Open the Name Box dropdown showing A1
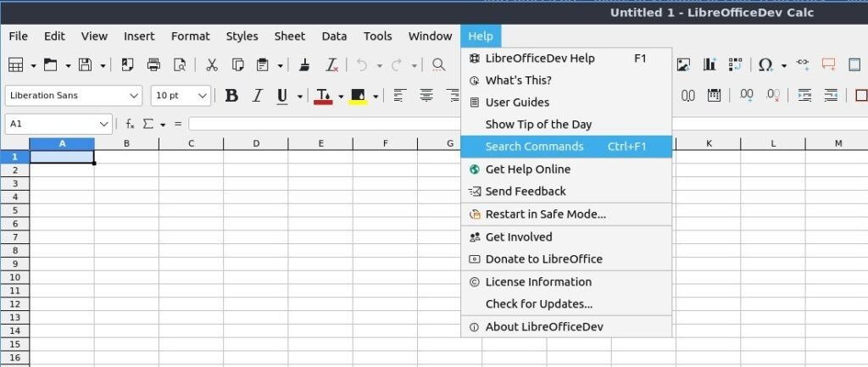The height and width of the screenshot is (367, 868). (104, 124)
